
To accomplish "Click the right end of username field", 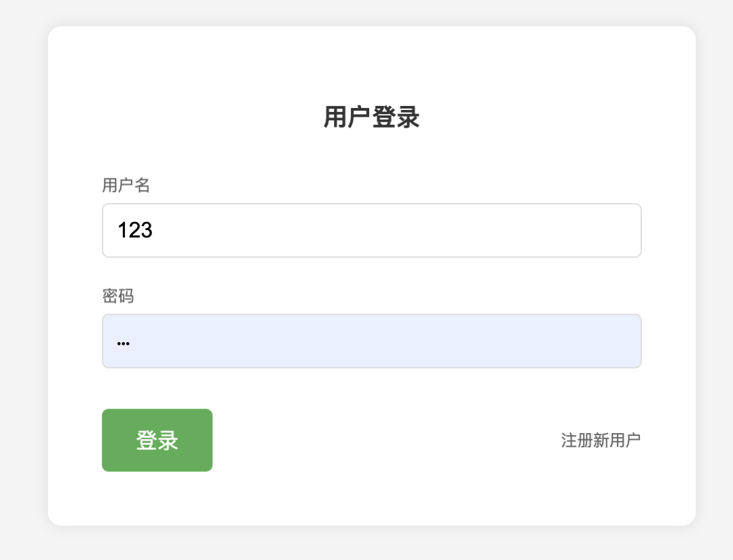I will pos(624,230).
